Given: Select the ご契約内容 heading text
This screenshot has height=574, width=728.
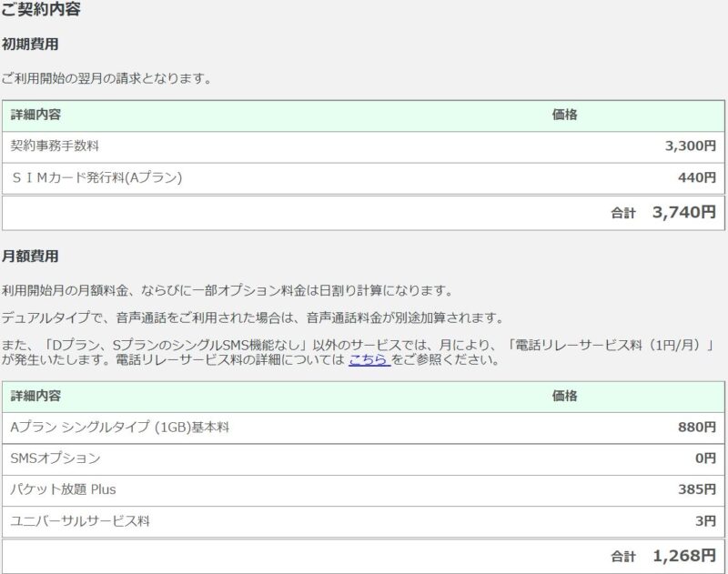Looking at the screenshot, I should pyautogui.click(x=41, y=9).
